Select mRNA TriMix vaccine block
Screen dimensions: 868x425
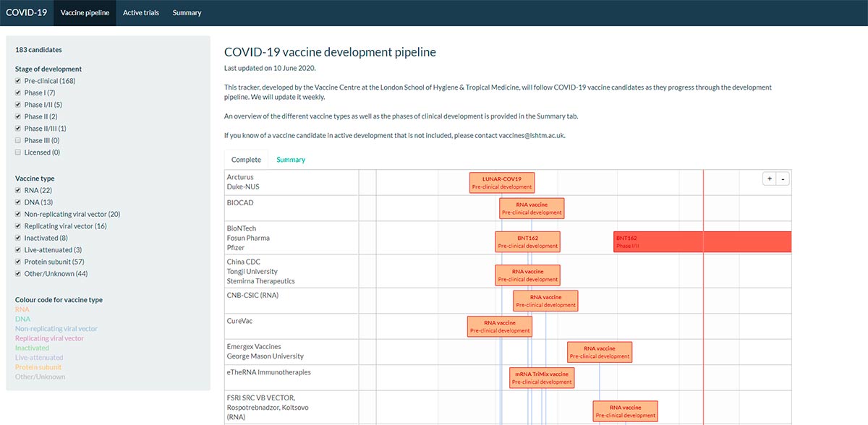542,378
